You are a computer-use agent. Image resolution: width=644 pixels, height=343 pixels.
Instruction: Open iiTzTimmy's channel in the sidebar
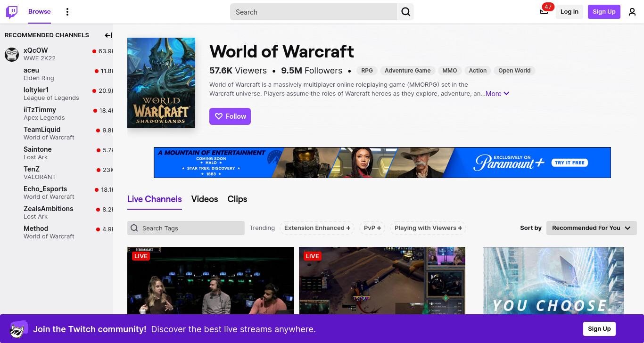(57, 114)
